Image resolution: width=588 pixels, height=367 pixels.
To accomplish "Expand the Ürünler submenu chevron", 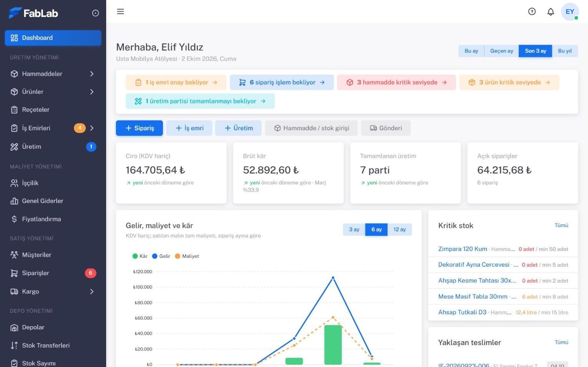I will 92,92.
